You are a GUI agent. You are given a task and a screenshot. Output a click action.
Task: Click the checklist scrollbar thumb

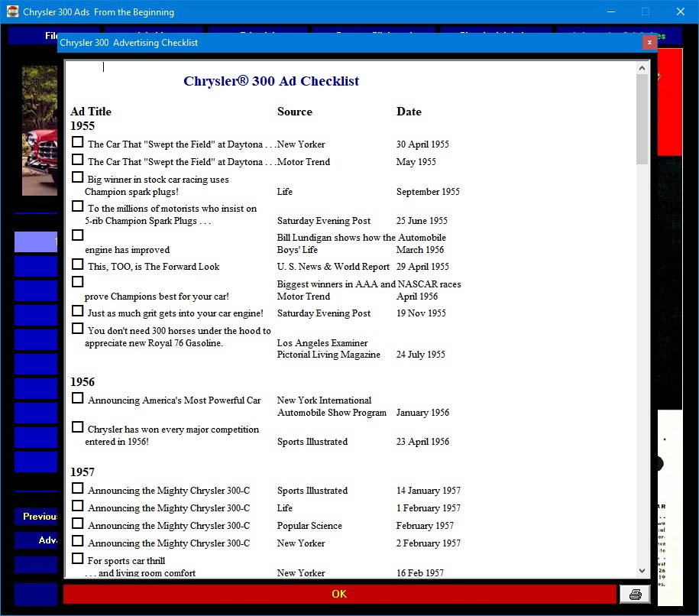[x=642, y=119]
